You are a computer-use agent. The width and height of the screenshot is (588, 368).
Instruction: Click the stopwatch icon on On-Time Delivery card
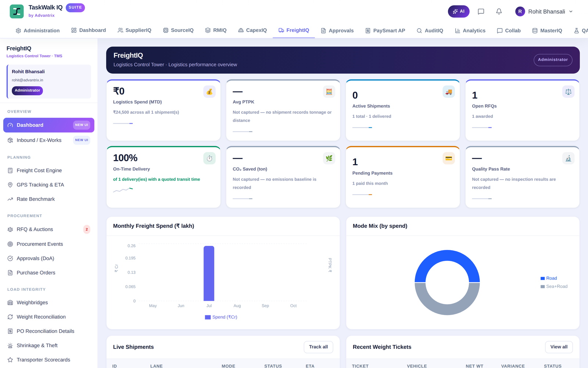point(209,158)
